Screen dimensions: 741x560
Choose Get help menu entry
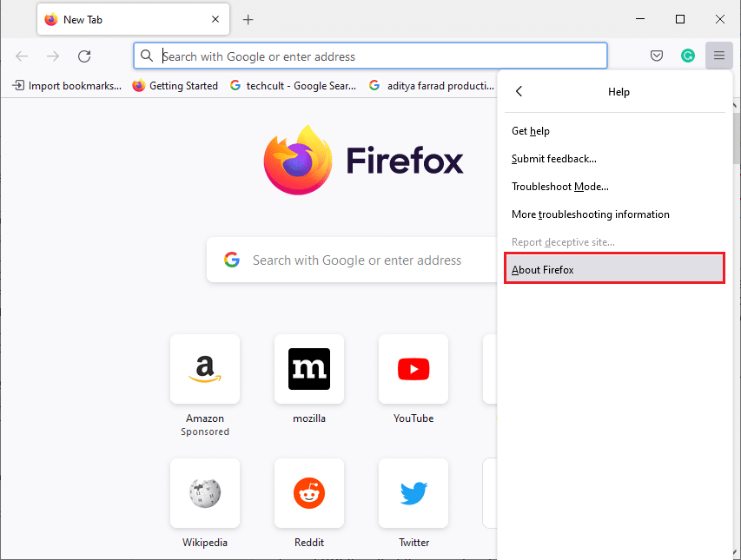pyautogui.click(x=614, y=131)
